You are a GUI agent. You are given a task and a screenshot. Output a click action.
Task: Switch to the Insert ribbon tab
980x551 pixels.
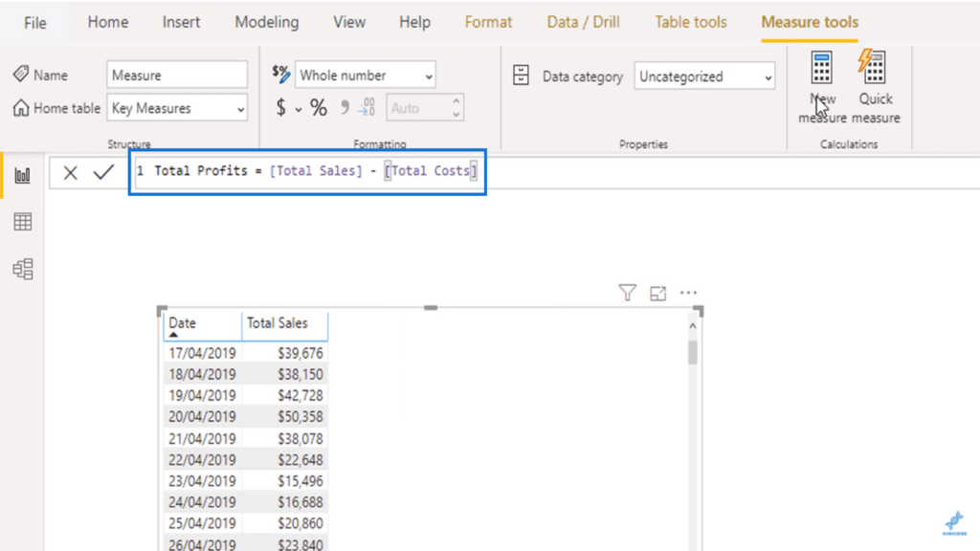click(181, 22)
